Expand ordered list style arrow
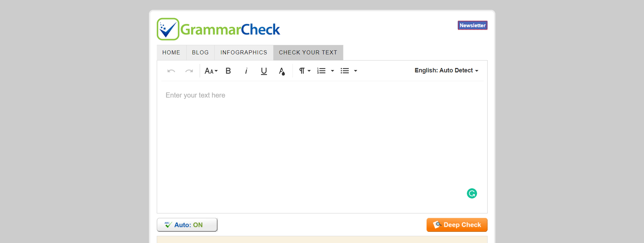The image size is (644, 243). click(333, 71)
